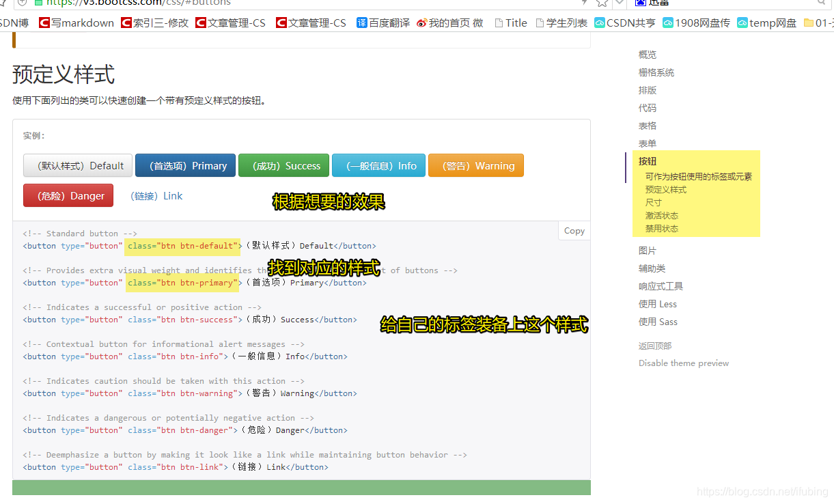834x504 pixels.
Task: Jump to 表单 section
Action: pos(648,143)
